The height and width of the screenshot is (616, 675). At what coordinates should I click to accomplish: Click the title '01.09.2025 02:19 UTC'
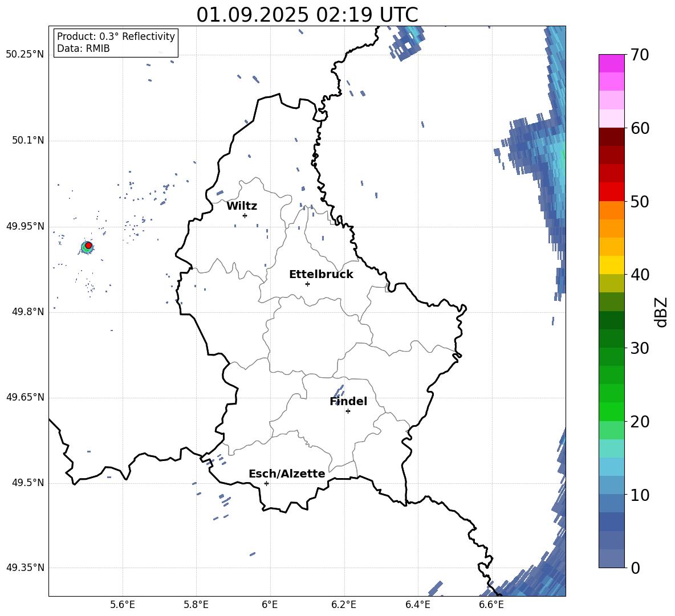pyautogui.click(x=307, y=15)
